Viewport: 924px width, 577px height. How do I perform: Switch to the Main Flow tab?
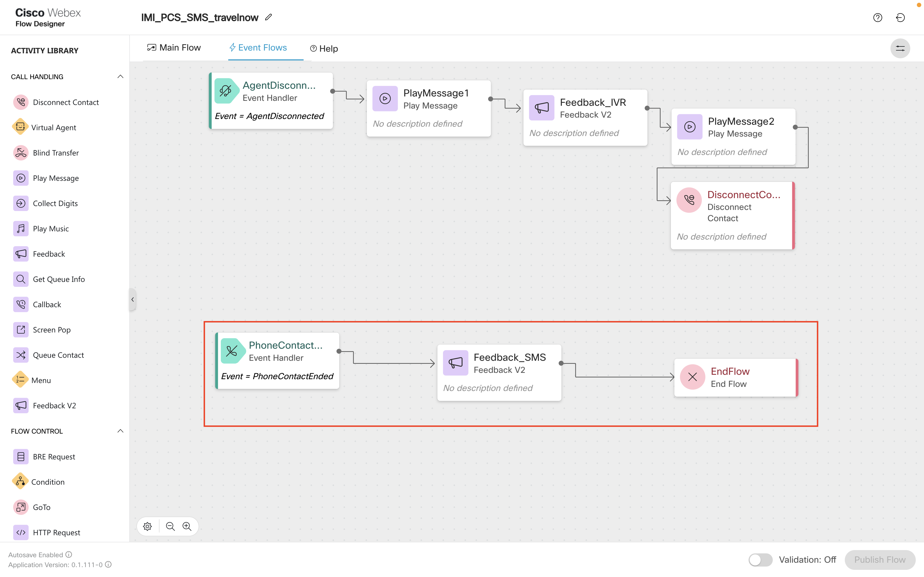click(174, 48)
